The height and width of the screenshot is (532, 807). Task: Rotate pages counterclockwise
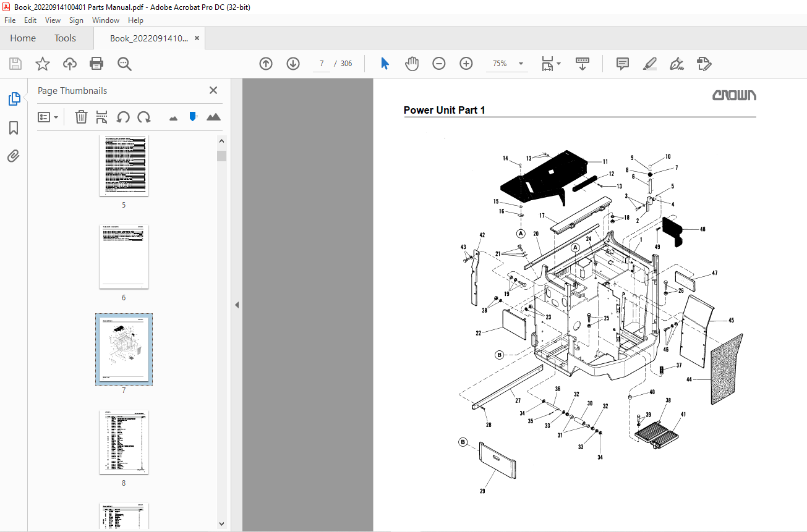click(x=123, y=117)
